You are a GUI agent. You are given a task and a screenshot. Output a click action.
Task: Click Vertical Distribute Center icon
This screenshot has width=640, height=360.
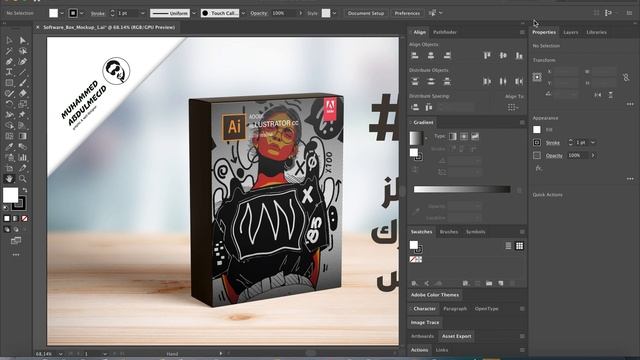(431, 81)
